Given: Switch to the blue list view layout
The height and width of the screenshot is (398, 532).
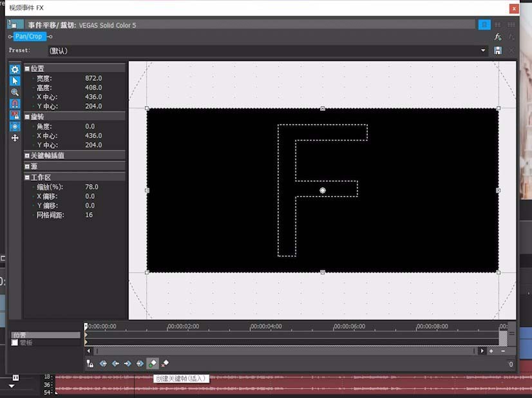Looking at the screenshot, I should pos(484,24).
